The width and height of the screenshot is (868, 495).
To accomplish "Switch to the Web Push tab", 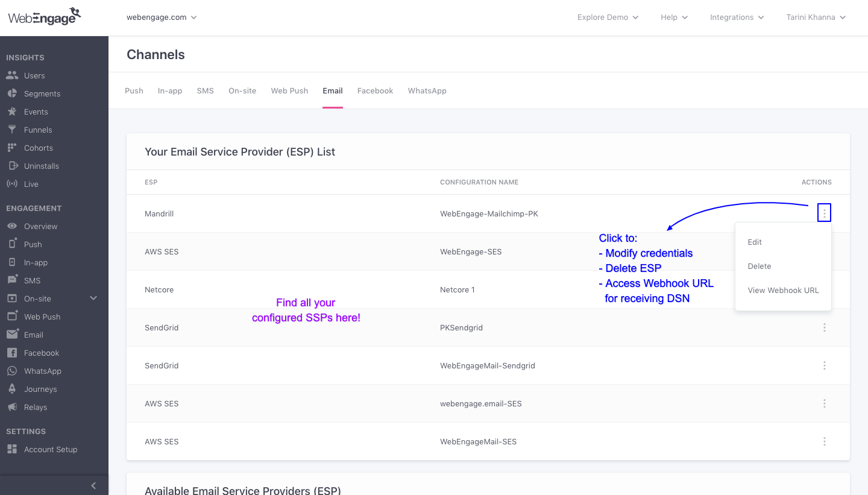I will pos(289,90).
